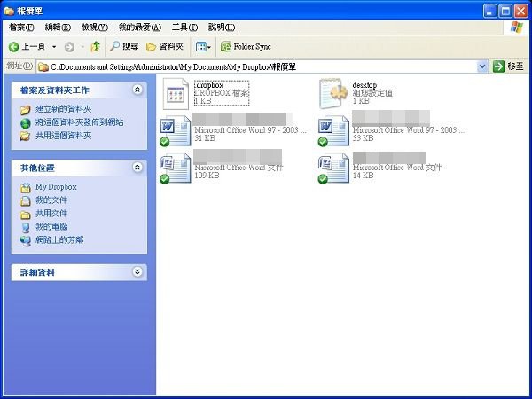
Task: Click the Folder Sync toolbar button
Action: pyautogui.click(x=246, y=46)
